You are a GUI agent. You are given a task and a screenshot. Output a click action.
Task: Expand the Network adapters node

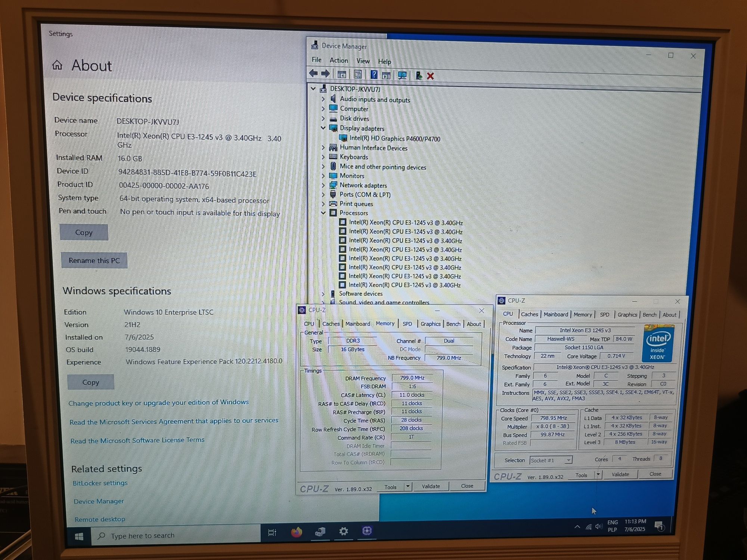[323, 185]
